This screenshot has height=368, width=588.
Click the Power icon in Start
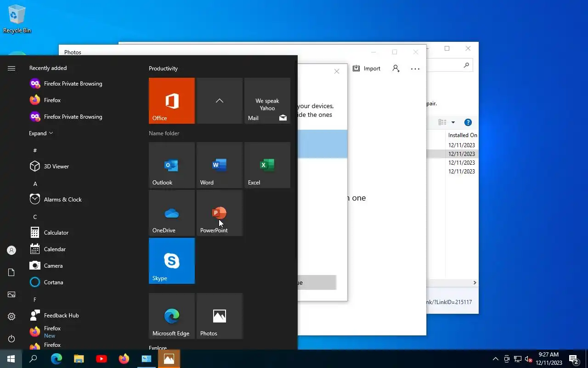[x=11, y=339]
